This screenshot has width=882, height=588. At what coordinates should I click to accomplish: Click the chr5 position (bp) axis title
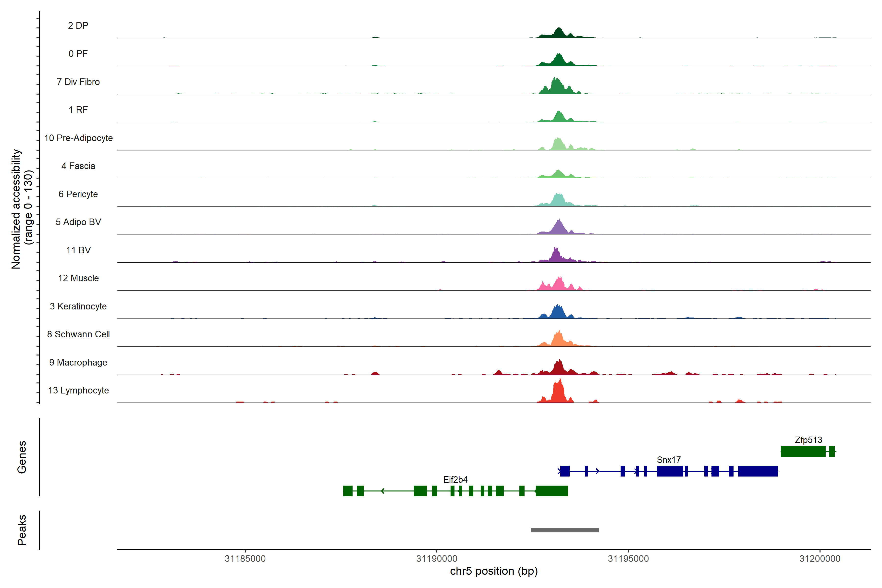[493, 571]
